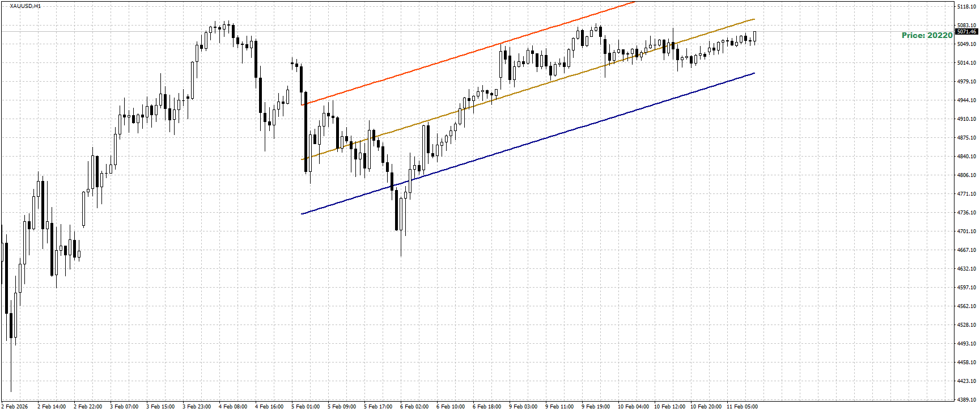Click the '6 Feb 18:00' time label

(487, 407)
